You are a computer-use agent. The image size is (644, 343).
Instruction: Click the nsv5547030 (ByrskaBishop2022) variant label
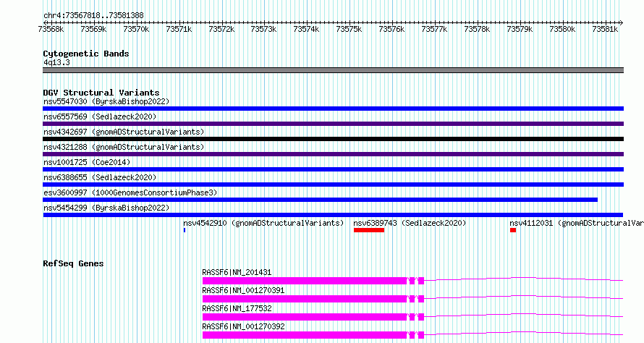click(106, 101)
